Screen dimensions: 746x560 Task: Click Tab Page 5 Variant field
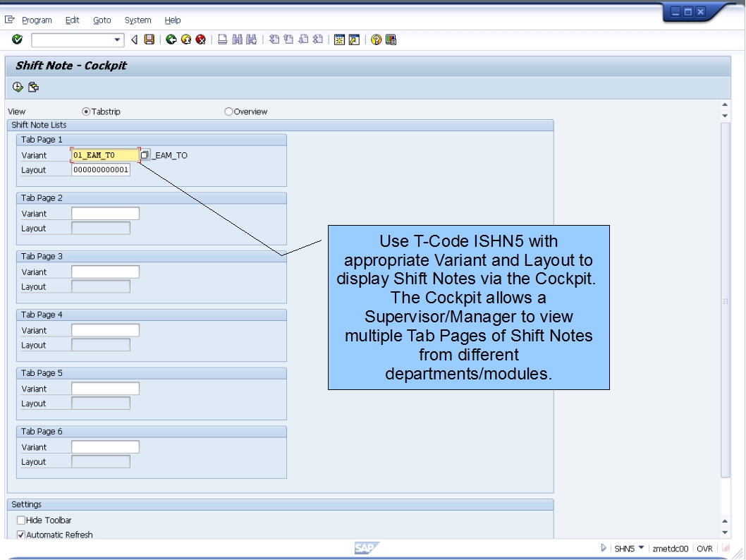pyautogui.click(x=105, y=388)
